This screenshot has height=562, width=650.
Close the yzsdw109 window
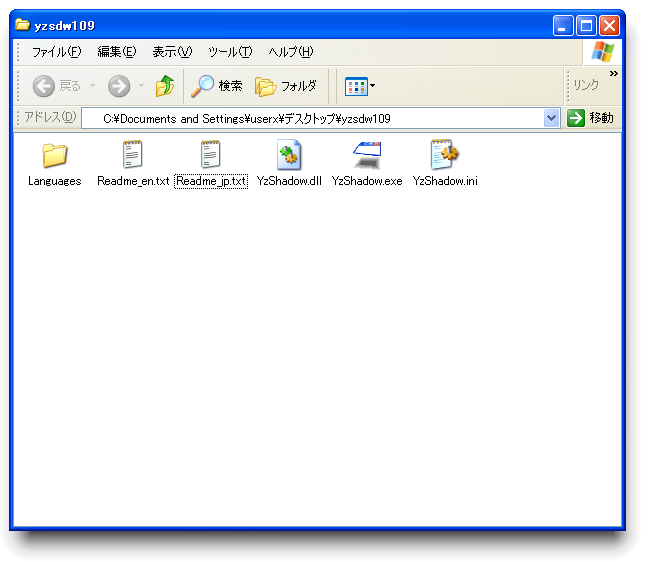point(609,26)
